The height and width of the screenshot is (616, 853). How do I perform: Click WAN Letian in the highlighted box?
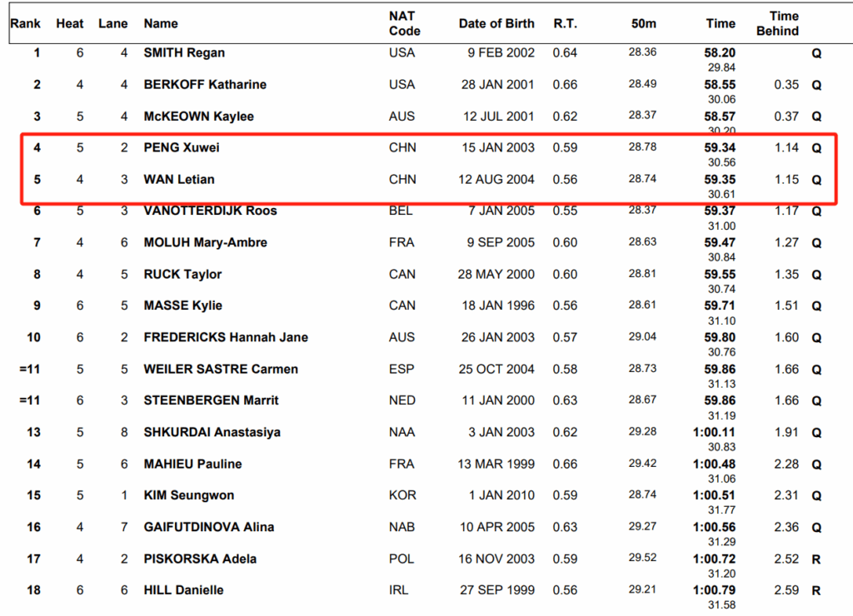[x=179, y=179]
